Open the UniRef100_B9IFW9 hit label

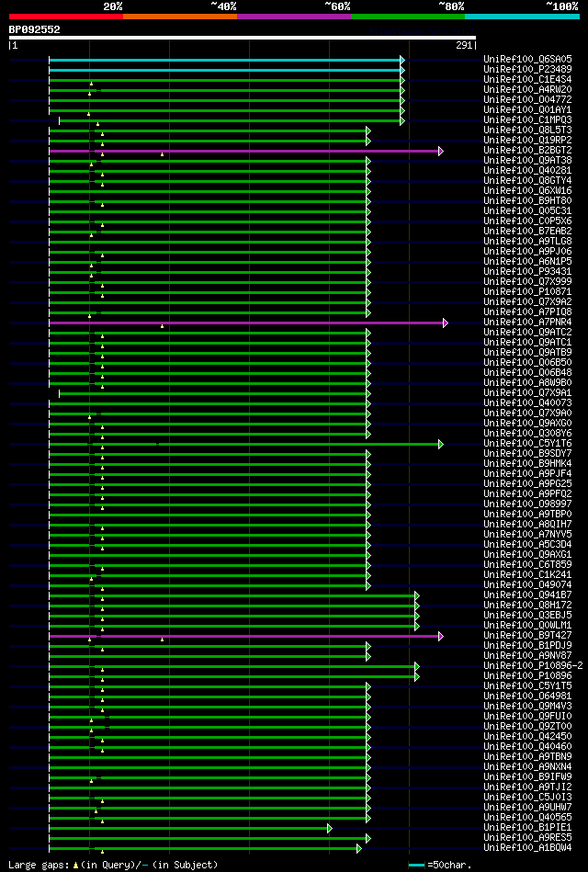click(x=527, y=776)
